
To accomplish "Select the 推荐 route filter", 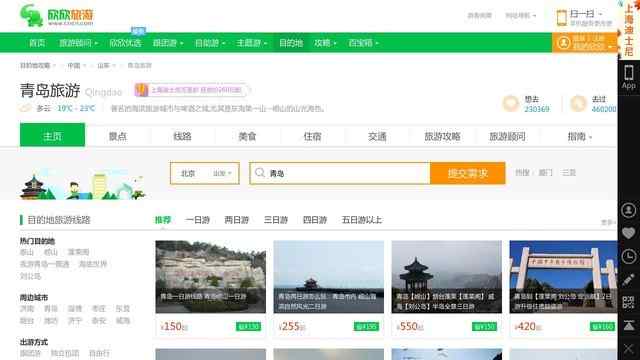I will (163, 220).
